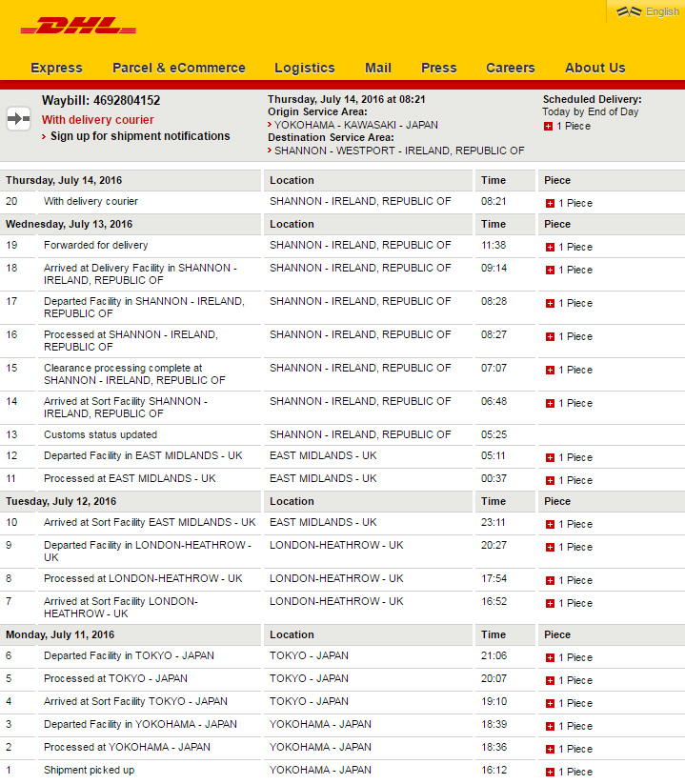This screenshot has width=685, height=784.
Task: Open the Mail menu
Action: coord(378,68)
